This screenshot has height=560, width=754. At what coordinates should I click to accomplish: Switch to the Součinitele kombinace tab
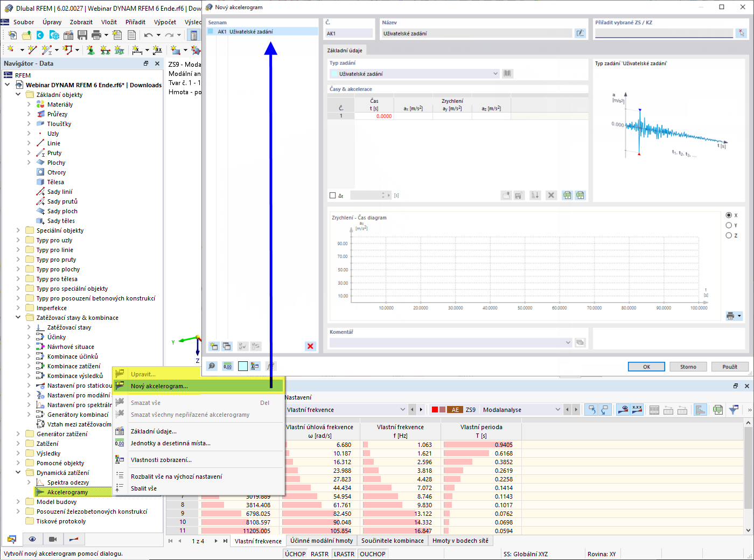393,541
